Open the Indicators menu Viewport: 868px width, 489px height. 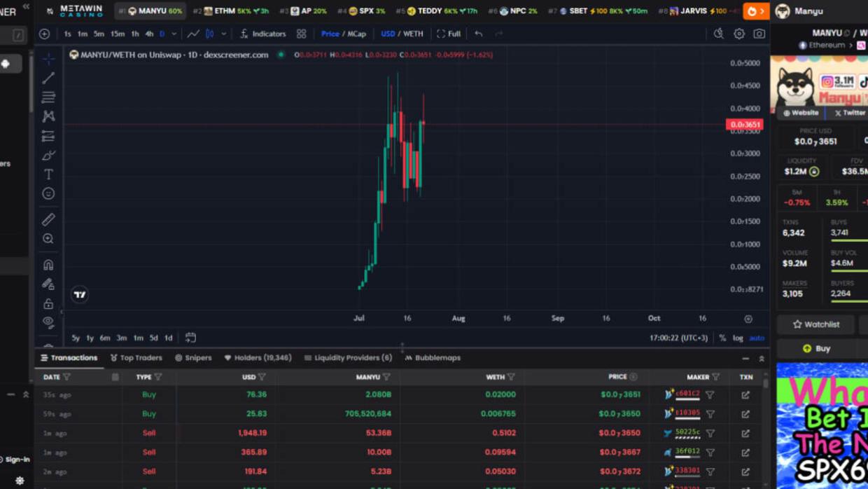coord(262,34)
